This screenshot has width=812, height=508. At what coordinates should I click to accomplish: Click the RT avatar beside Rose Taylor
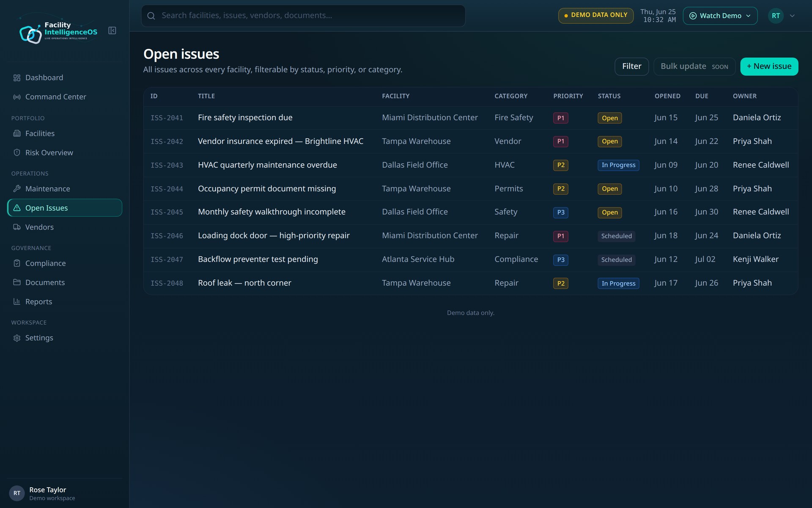(17, 493)
